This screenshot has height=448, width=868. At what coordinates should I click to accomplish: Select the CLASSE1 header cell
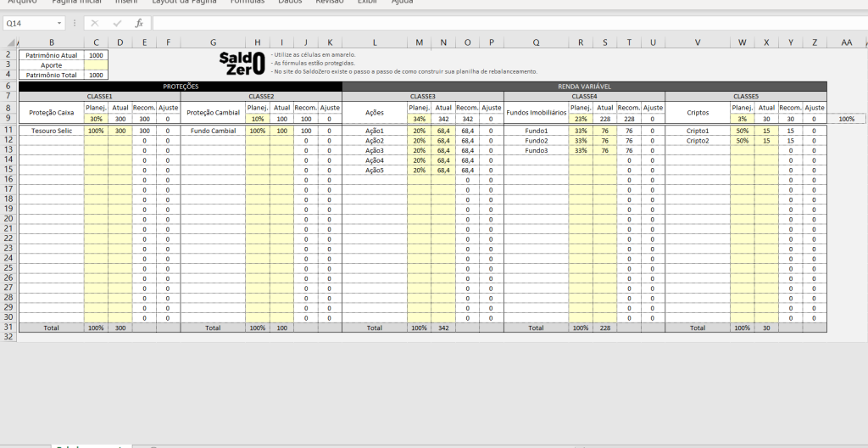[100, 97]
